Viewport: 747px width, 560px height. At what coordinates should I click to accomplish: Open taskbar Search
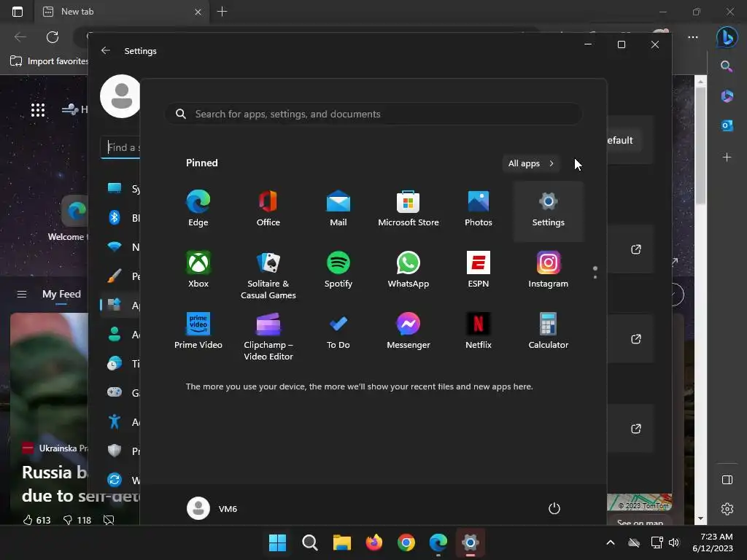pos(309,542)
